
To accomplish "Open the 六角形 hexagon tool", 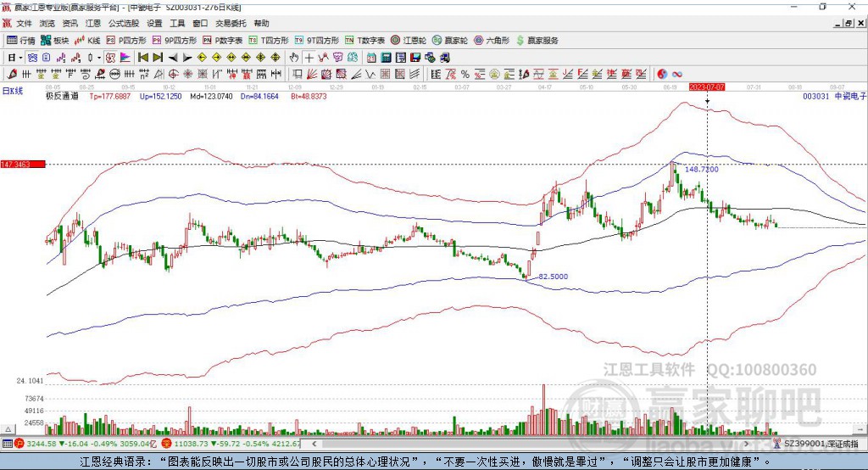I will 492,41.
